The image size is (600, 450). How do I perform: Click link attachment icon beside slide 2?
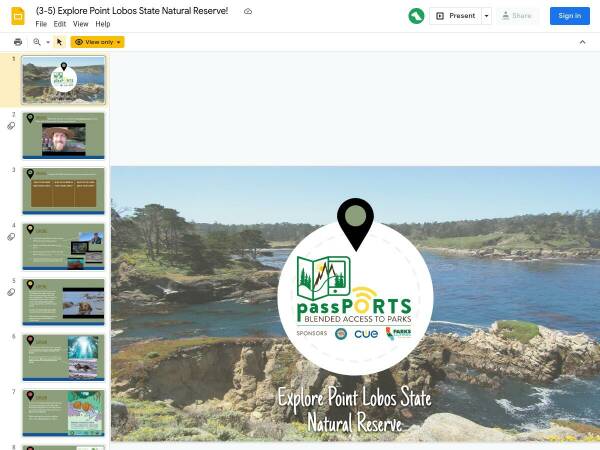[11, 126]
